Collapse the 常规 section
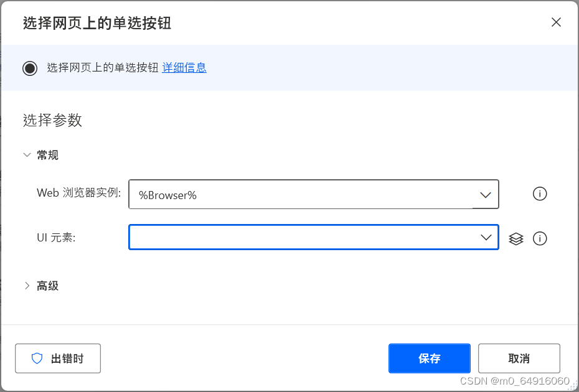 click(x=27, y=154)
